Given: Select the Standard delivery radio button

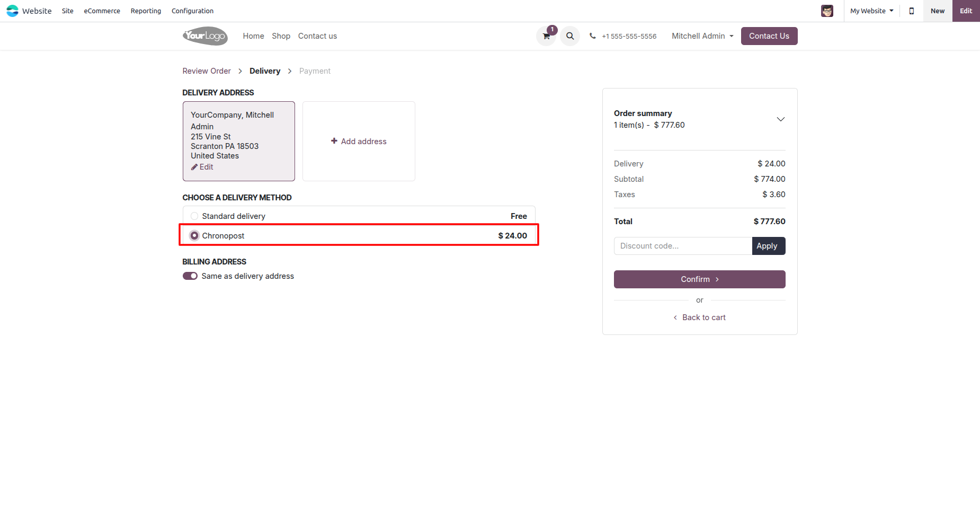Looking at the screenshot, I should (x=194, y=216).
